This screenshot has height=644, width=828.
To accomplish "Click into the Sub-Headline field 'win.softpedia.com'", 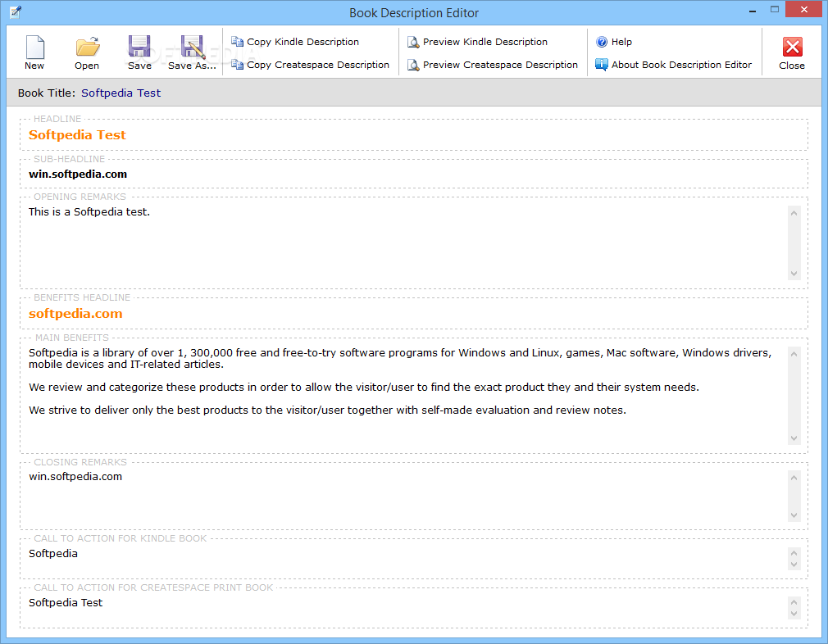I will tap(414, 175).
